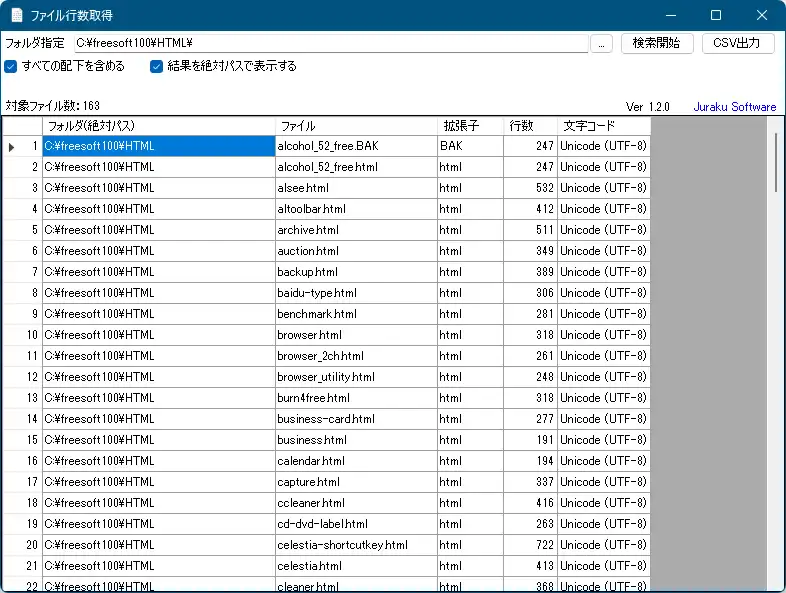Viewport: 786px width, 593px height.
Task: Select the alsee.html file cell
Action: (355, 188)
